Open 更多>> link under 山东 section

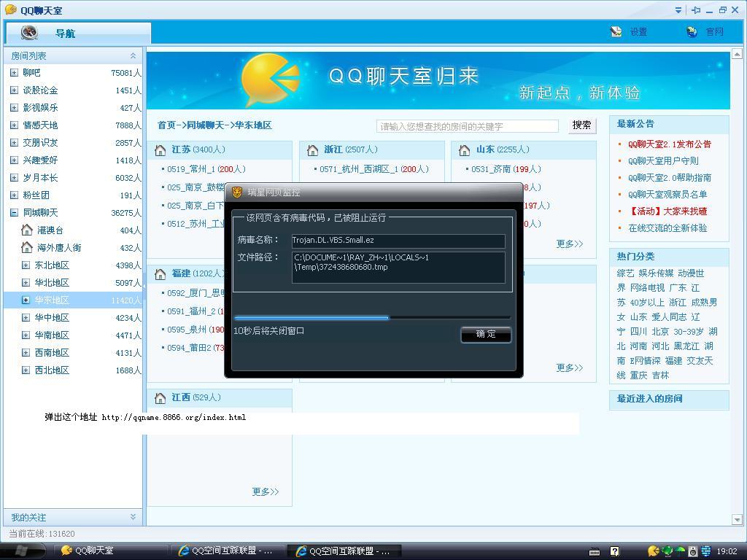point(569,244)
